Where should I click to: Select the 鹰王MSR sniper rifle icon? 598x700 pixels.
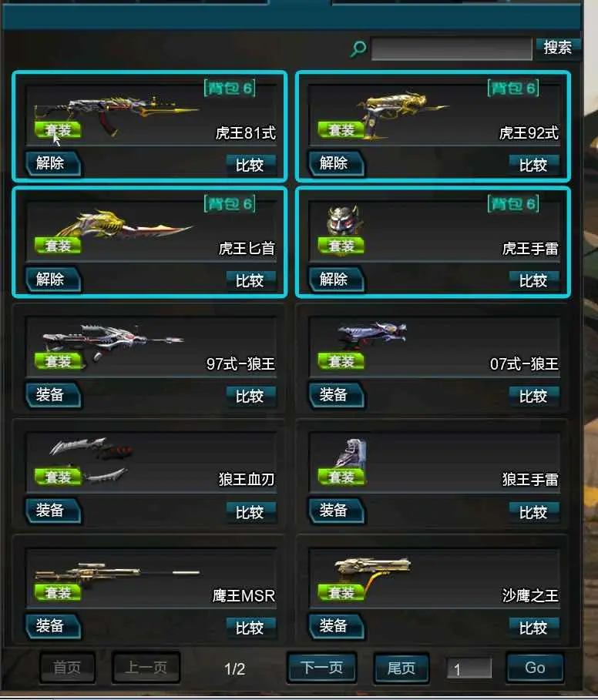pos(117,574)
